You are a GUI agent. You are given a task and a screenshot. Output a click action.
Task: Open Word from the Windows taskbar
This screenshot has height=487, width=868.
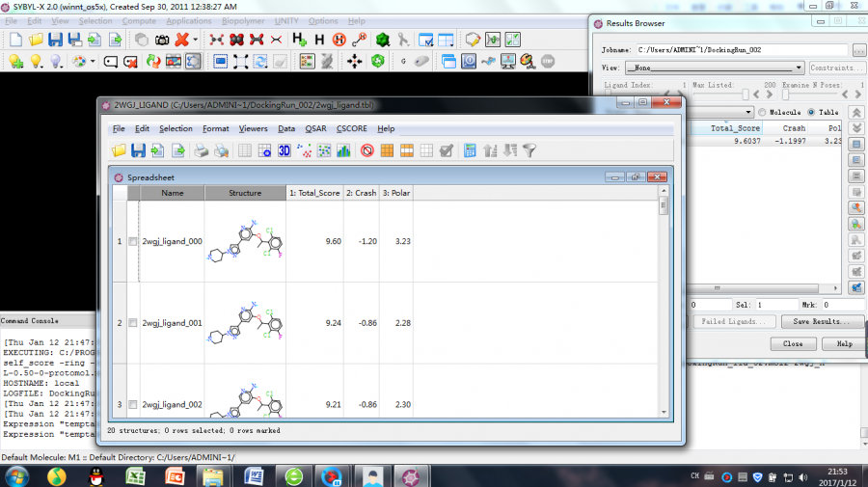(254, 476)
